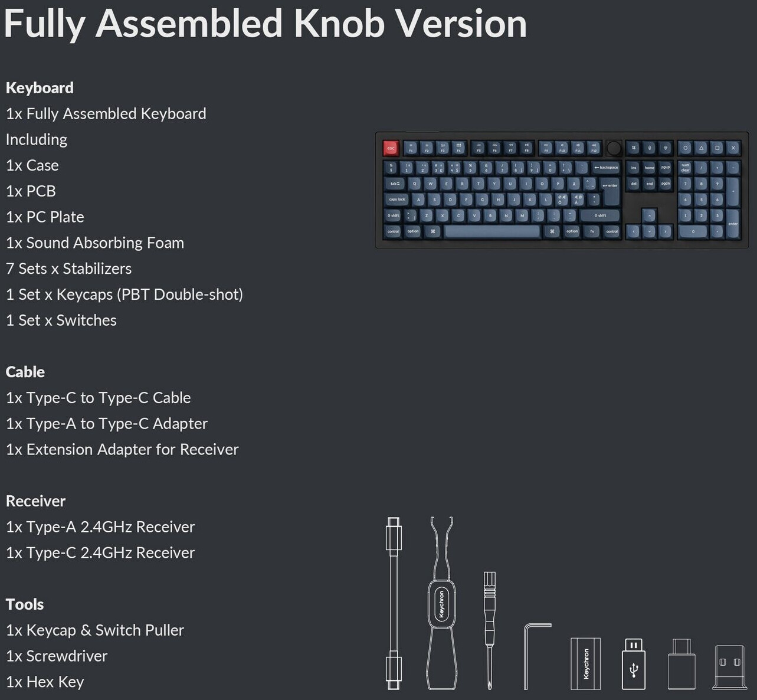The width and height of the screenshot is (757, 700).
Task: Click the 1x Sound Absorbing Foam line
Action: tap(95, 243)
